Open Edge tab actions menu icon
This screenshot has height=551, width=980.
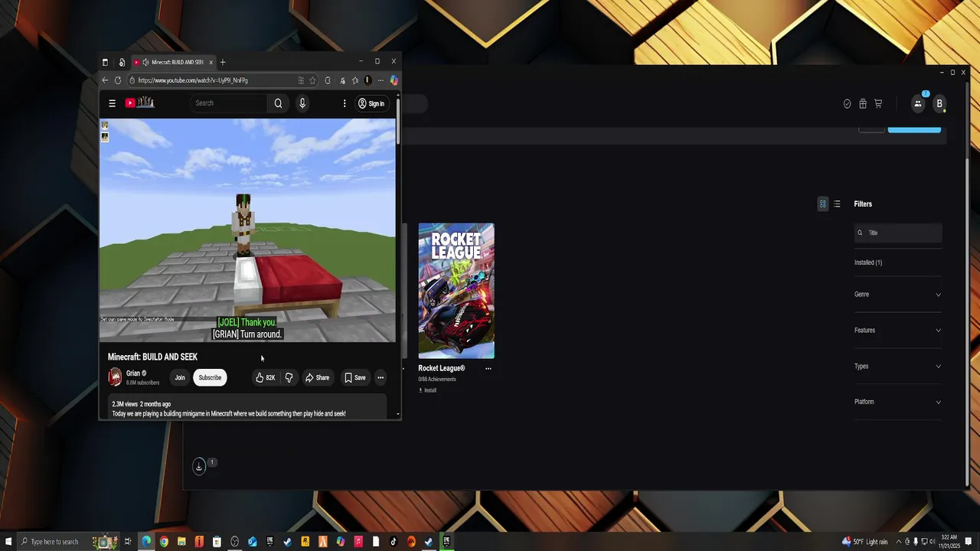coord(105,62)
